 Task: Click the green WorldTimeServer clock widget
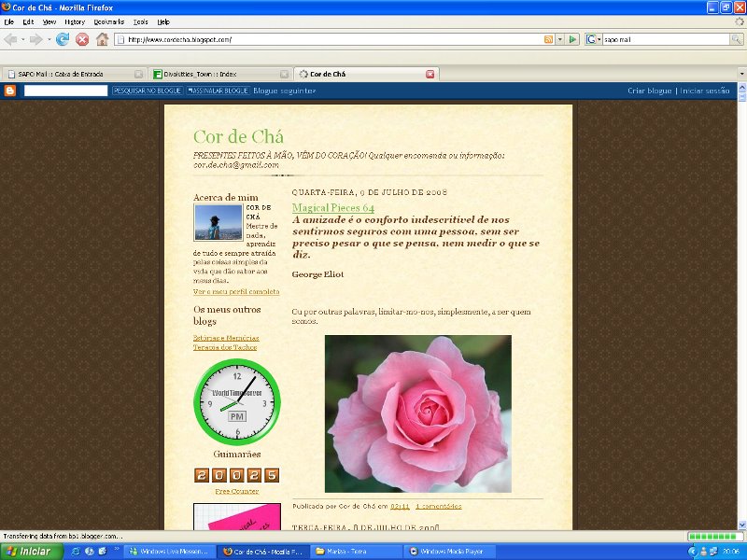(237, 402)
